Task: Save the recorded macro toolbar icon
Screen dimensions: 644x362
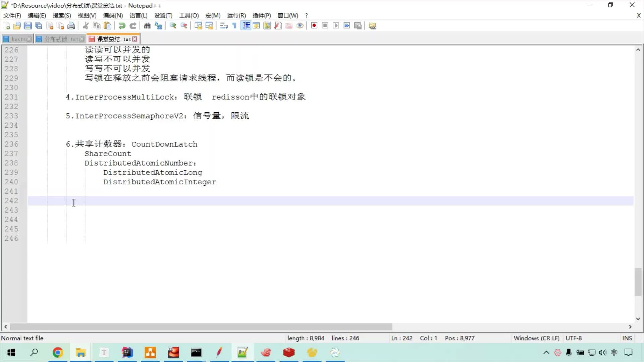Action: pos(358,26)
